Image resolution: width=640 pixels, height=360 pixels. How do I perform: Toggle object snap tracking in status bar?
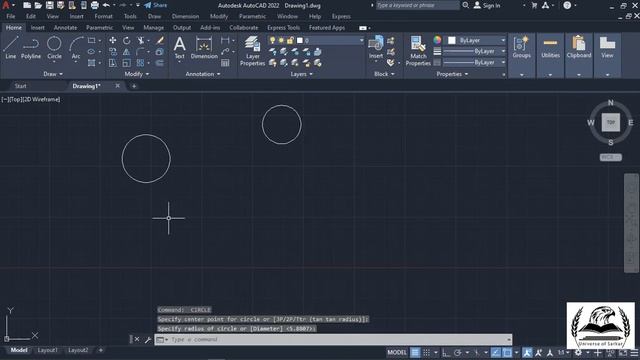496,353
